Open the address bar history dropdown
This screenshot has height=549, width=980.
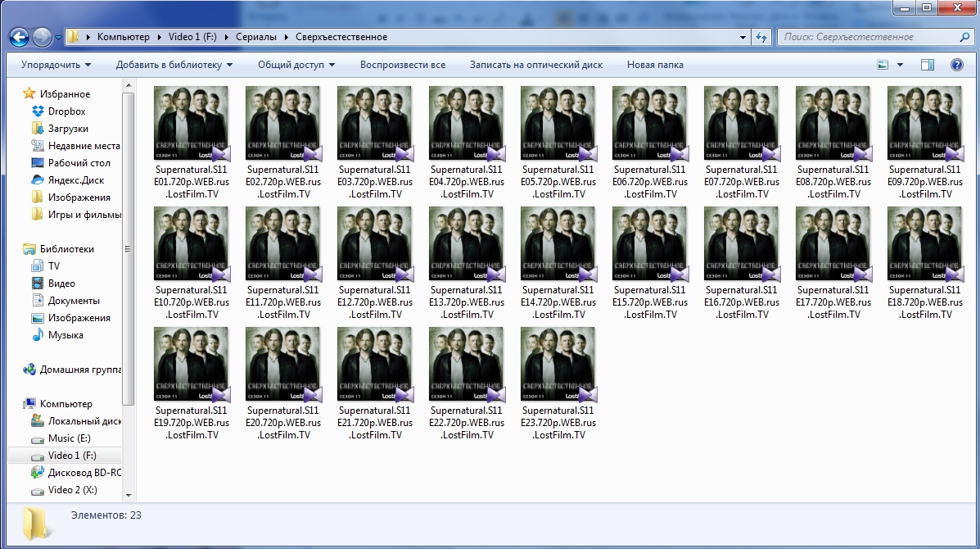[x=743, y=37]
